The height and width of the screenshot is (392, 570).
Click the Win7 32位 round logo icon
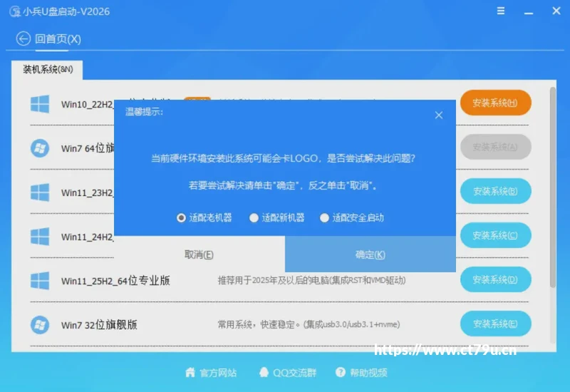[40, 325]
